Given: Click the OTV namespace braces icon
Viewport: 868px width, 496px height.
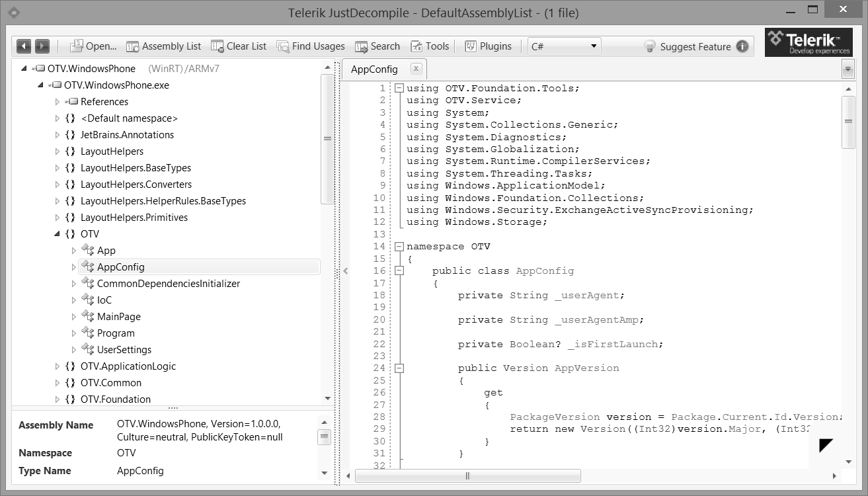Looking at the screenshot, I should point(70,233).
